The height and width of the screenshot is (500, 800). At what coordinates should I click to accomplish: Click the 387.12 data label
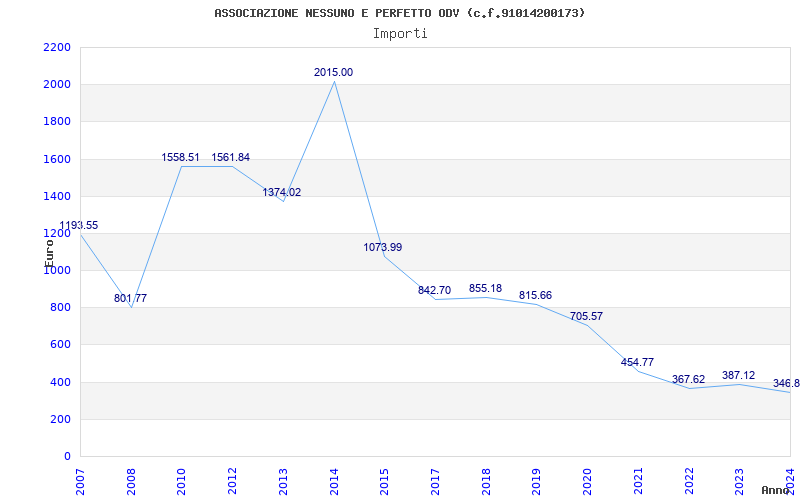738,376
